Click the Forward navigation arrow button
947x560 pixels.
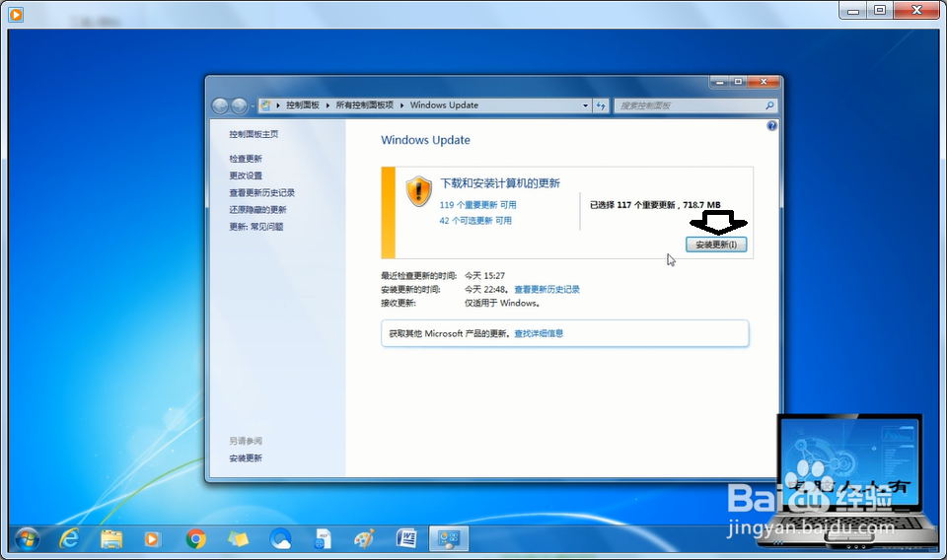click(239, 105)
